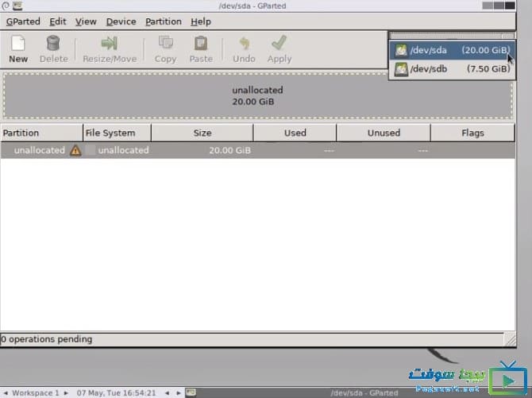Switch to previous workspace with left arrow

tap(6, 393)
